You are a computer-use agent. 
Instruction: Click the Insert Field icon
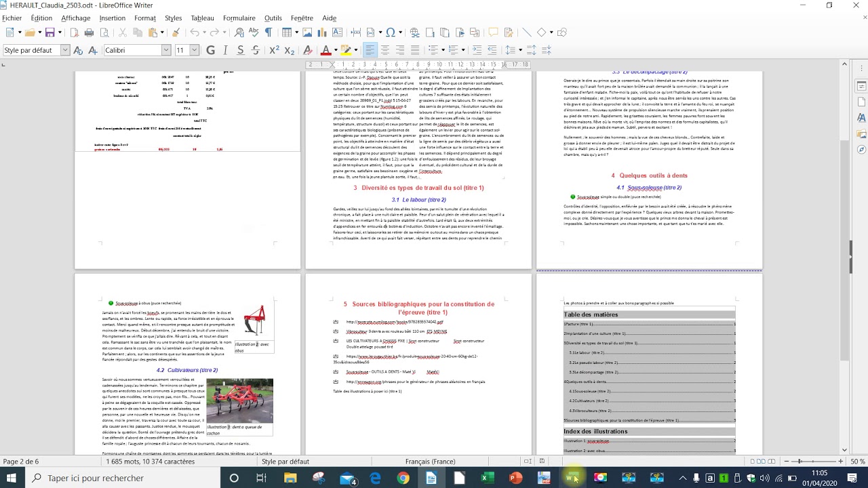[x=370, y=33]
